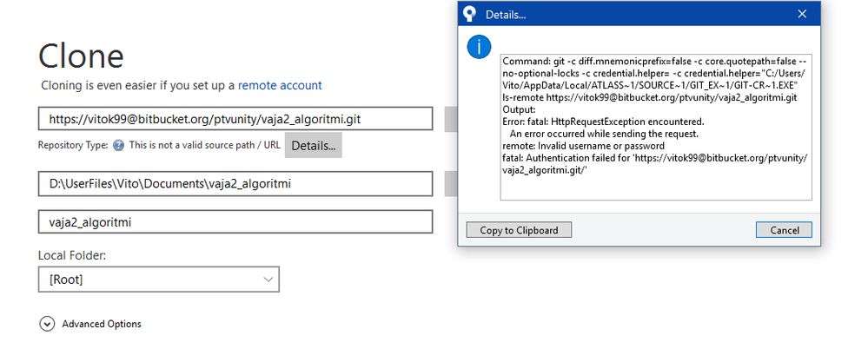
Task: Click the 'Repository Type:' label
Action: 73,146
